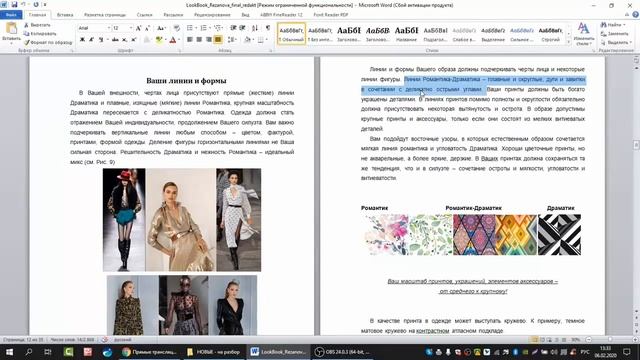Toggle strikethrough formatting (abc)

click(x=115, y=40)
